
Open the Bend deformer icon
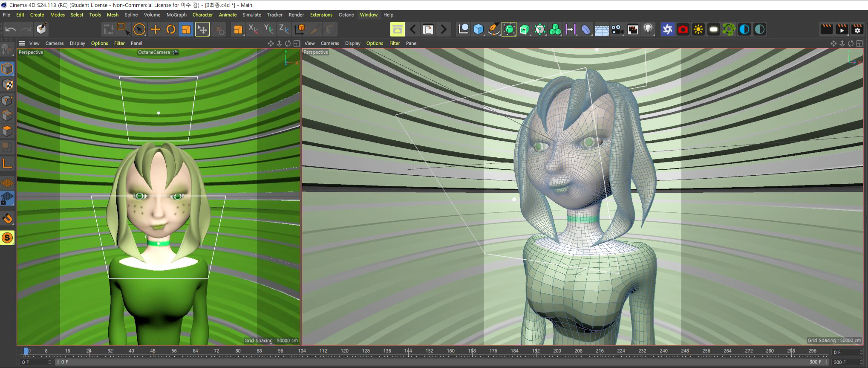pyautogui.click(x=586, y=29)
